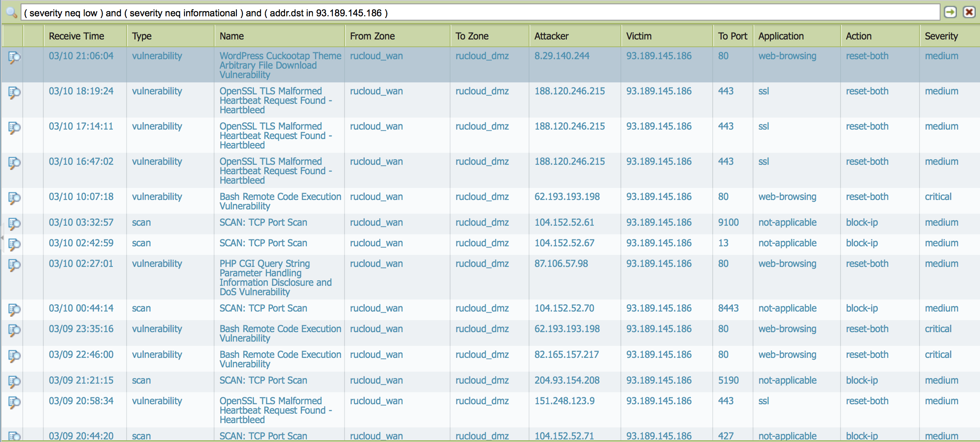Click the Application column header
This screenshot has height=442, width=980.
point(781,36)
